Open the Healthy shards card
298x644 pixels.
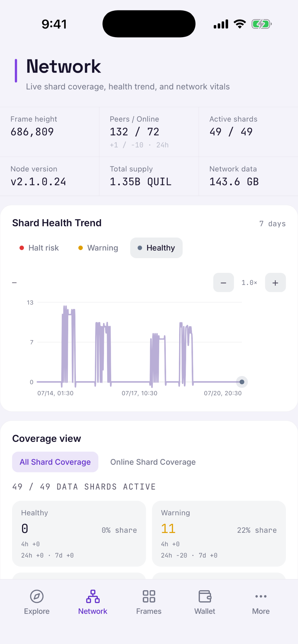[79, 533]
